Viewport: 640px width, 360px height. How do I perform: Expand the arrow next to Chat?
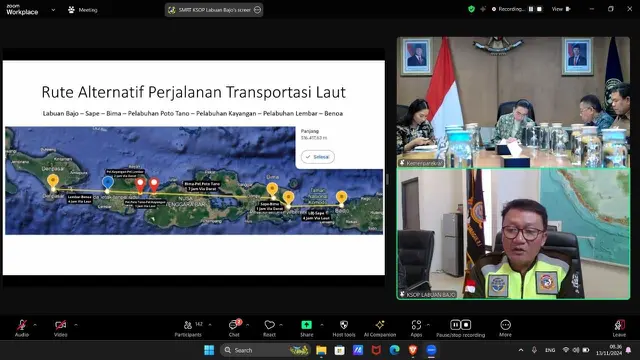(247, 325)
